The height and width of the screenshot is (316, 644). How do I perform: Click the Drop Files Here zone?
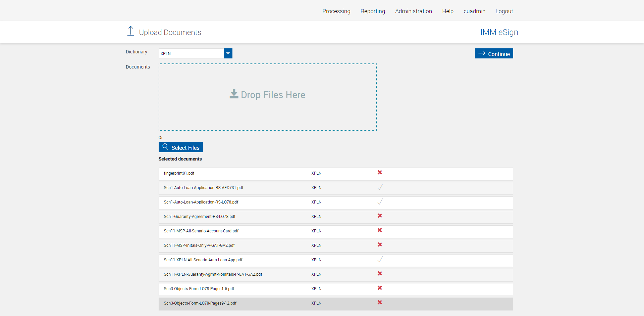click(x=267, y=97)
